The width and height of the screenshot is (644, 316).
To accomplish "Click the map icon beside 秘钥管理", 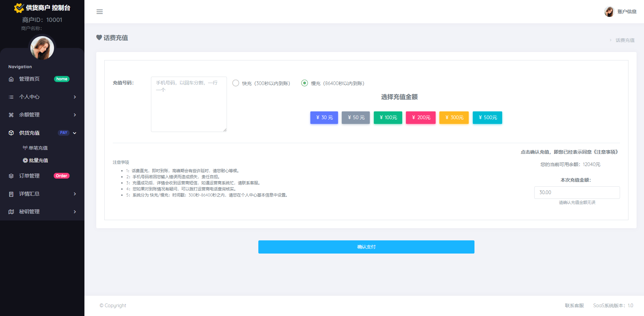I will click(11, 212).
